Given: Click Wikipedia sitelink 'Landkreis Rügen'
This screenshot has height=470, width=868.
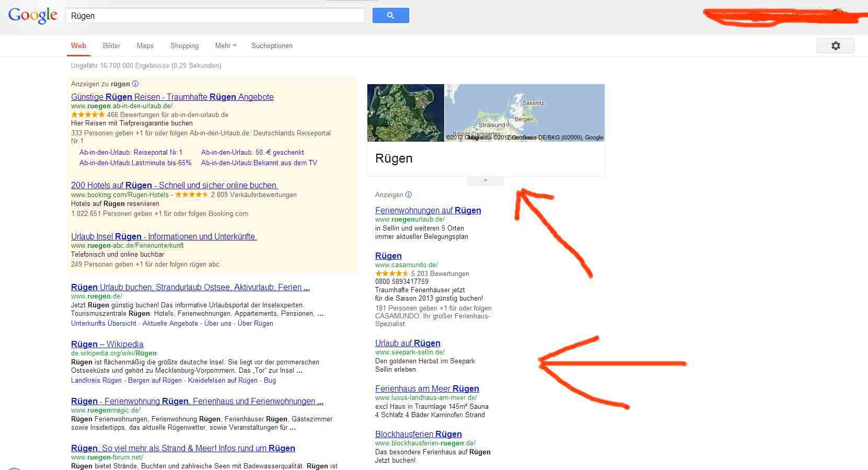Looking at the screenshot, I should [96, 381].
